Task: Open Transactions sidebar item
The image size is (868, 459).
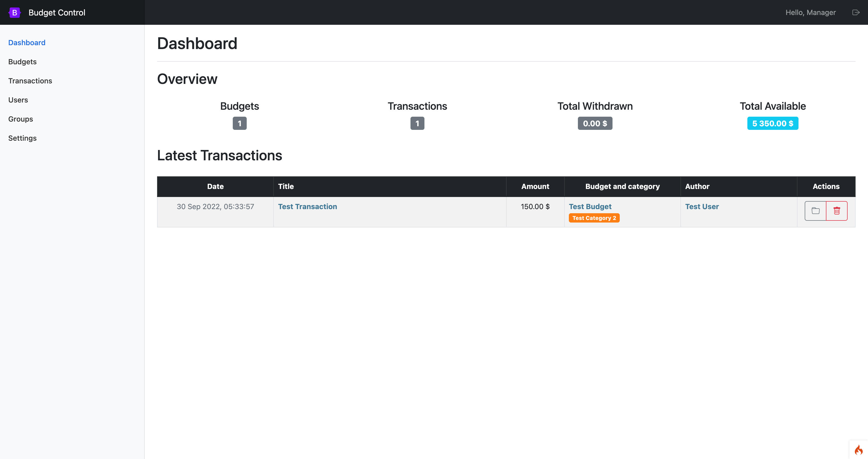Action: 30,81
